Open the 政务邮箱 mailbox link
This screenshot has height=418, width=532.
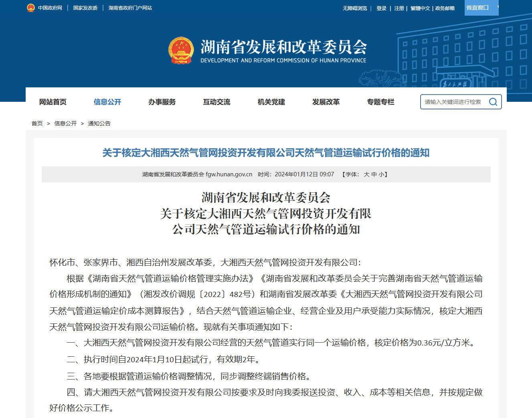(x=445, y=8)
